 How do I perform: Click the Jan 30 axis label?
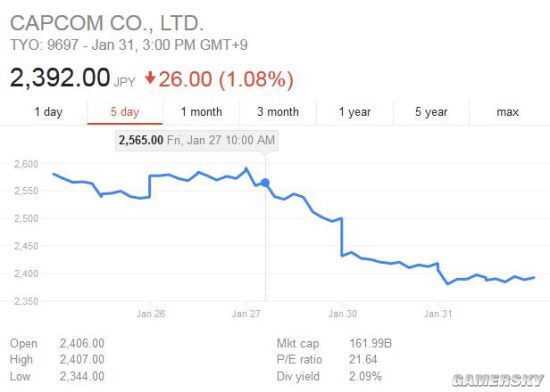coord(342,313)
